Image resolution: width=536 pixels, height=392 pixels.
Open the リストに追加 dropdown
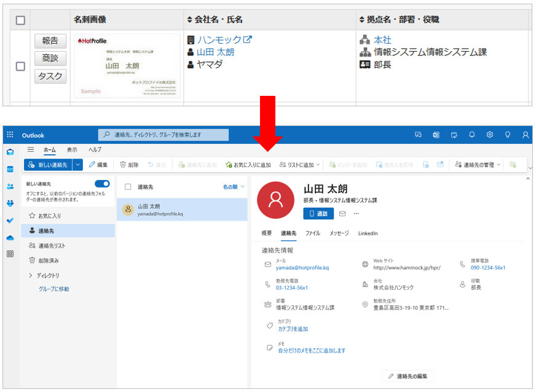tap(299, 165)
